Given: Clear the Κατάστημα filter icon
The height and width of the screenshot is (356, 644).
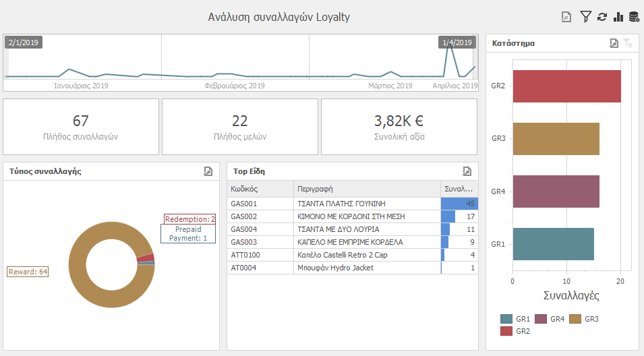Looking at the screenshot, I should 628,43.
